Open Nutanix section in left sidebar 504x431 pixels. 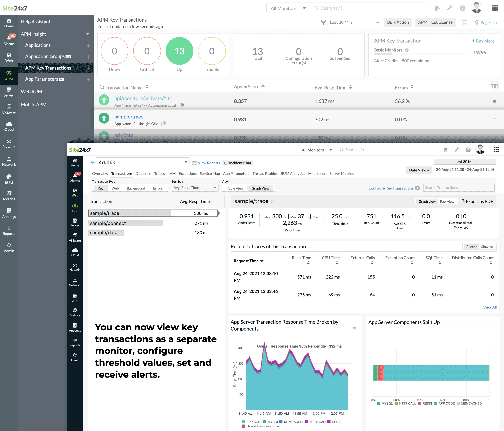click(9, 144)
